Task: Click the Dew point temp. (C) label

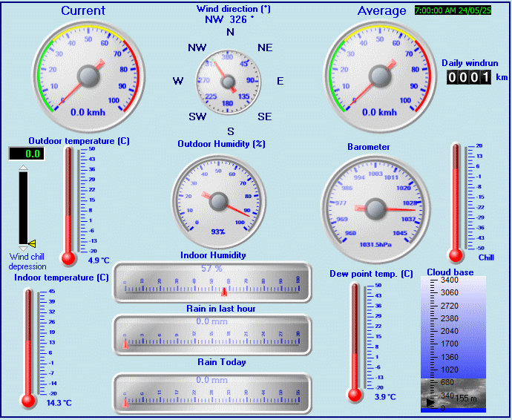Action: (371, 274)
